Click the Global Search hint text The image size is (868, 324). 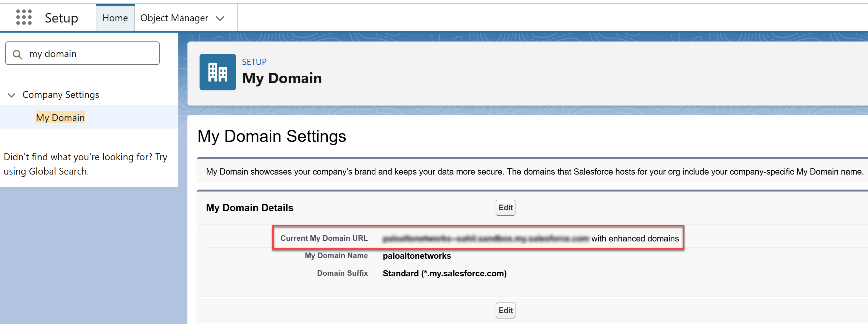point(85,164)
